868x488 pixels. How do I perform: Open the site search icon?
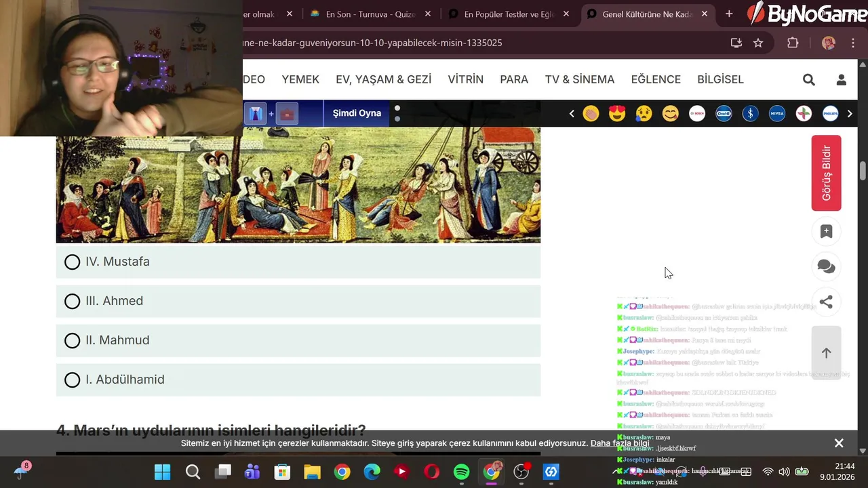pos(808,79)
